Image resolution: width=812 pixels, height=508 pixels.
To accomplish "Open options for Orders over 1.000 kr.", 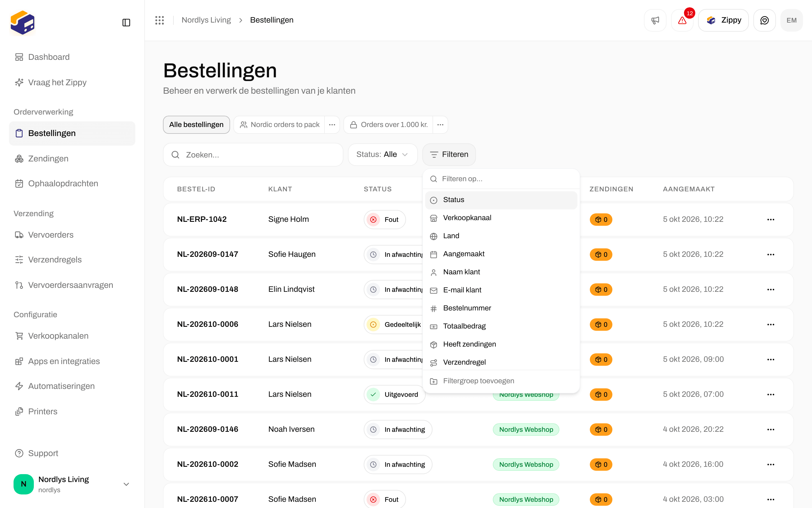I will tap(441, 125).
